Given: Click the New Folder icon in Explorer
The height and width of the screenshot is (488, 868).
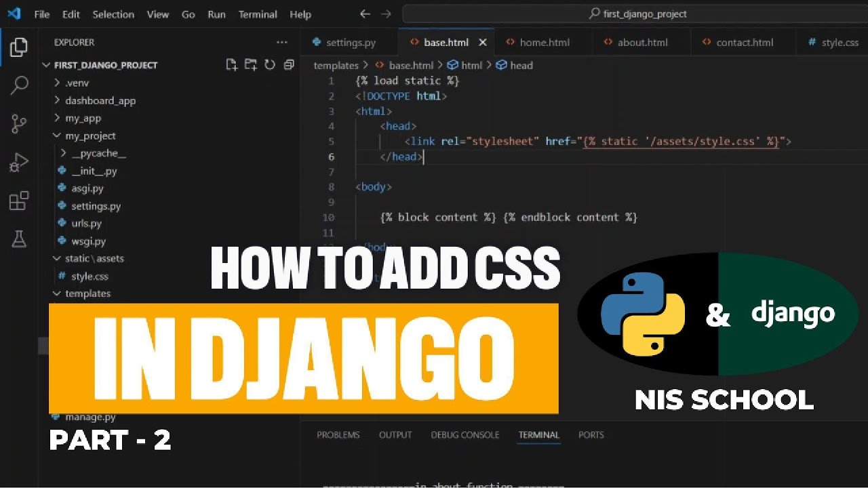Looking at the screenshot, I should point(251,65).
